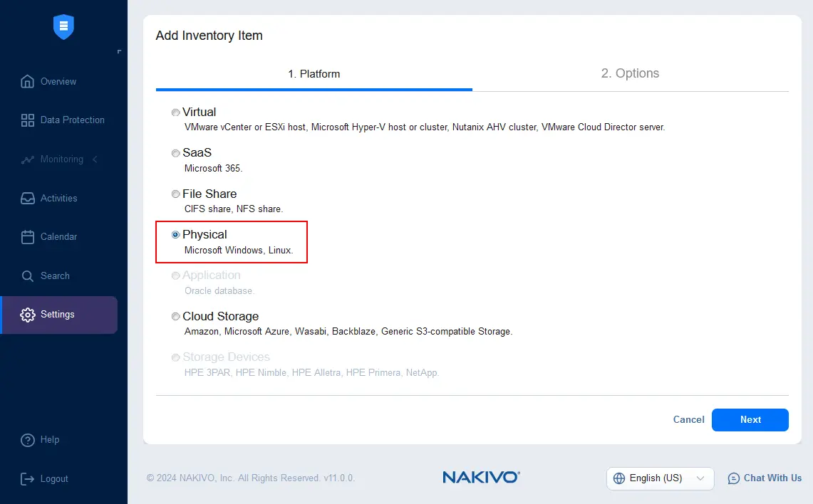Viewport: 813px width, 504px height.
Task: Click the Search magnifier icon
Action: pos(28,276)
